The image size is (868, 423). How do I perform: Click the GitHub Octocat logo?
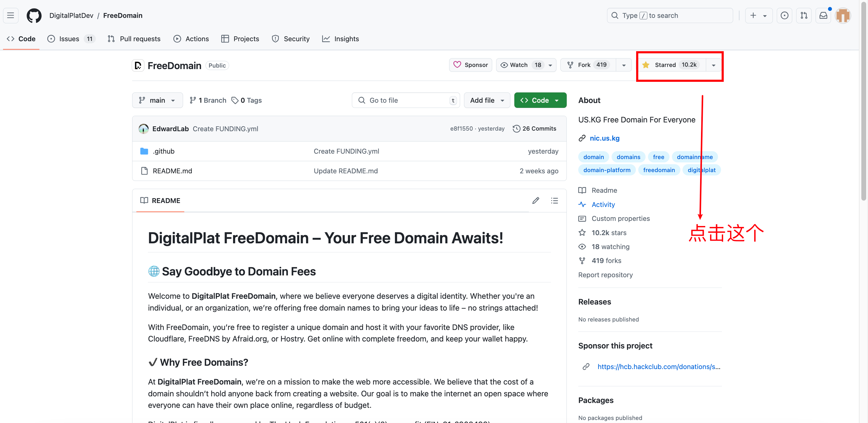coord(34,15)
